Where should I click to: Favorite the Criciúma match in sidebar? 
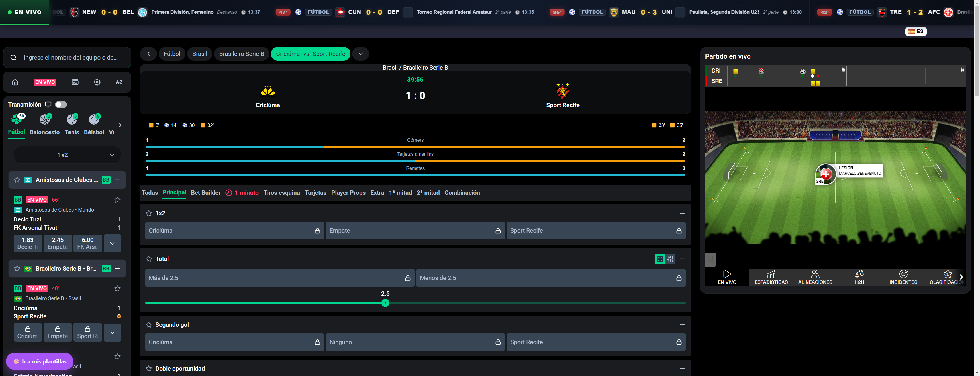[118, 288]
